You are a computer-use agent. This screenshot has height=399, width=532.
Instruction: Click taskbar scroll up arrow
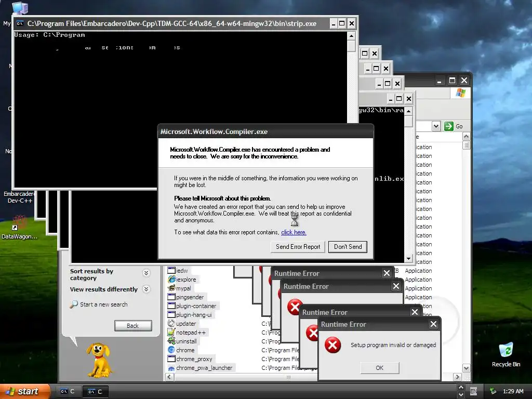click(x=461, y=387)
